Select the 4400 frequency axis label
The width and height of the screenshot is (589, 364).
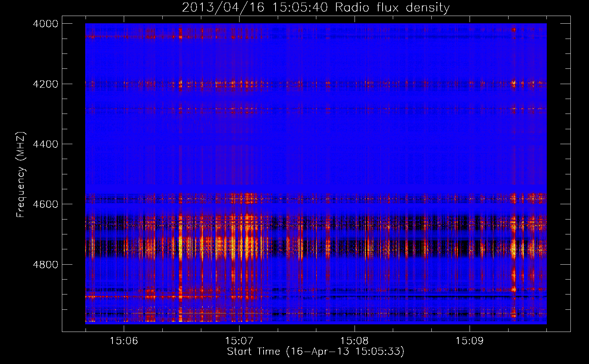coord(46,144)
